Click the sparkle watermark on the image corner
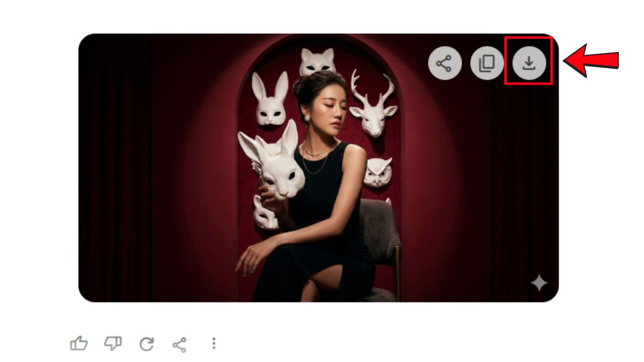 coord(539,283)
